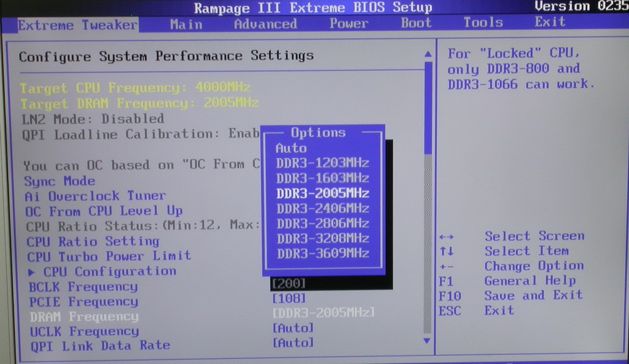This screenshot has height=364, width=629.
Task: Choose Auto in the Options popup
Action: 291,149
